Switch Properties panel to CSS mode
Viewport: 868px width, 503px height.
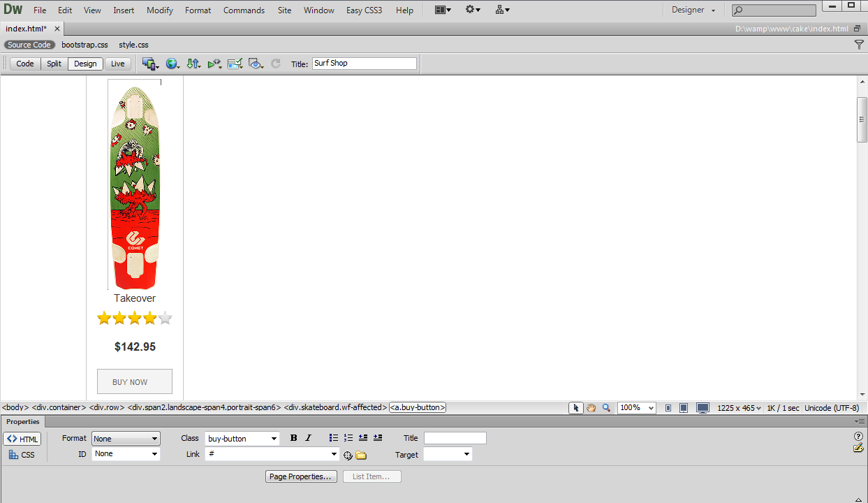pyautogui.click(x=22, y=455)
